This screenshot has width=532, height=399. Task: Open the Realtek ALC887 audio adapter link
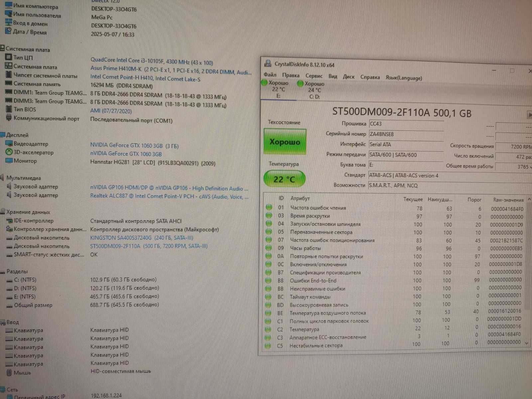169,196
